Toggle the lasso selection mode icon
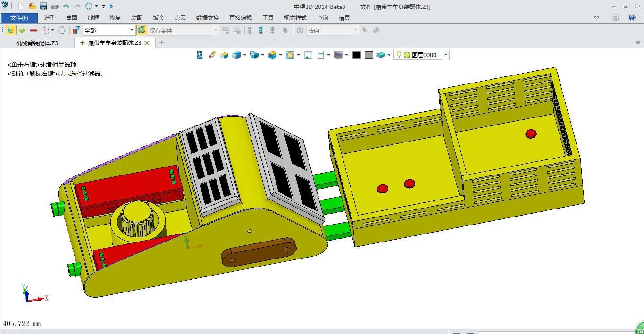 pyautogui.click(x=62, y=30)
